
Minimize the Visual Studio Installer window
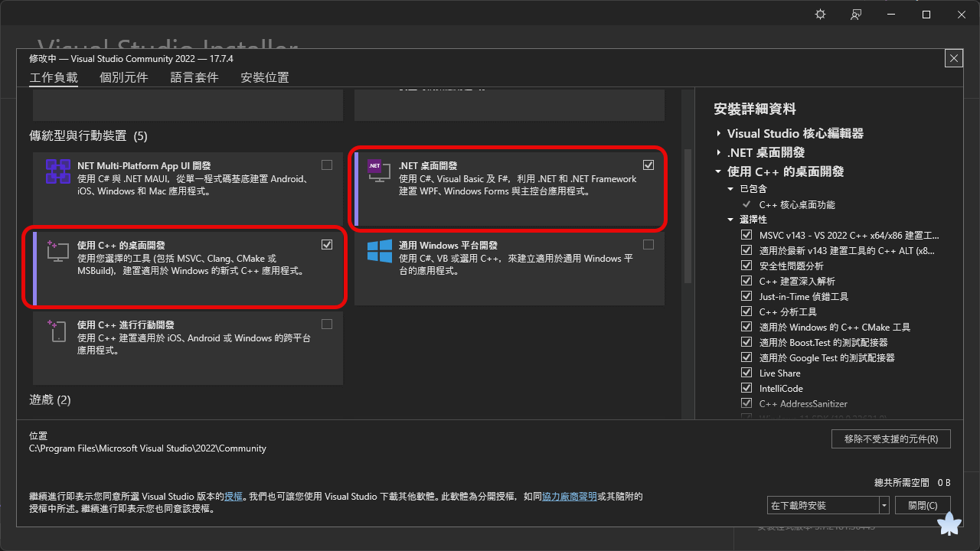(891, 15)
